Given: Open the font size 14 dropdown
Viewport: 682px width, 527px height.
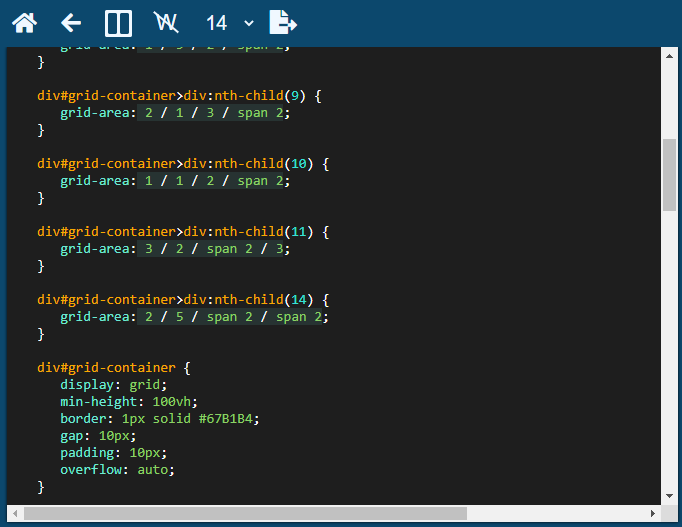Looking at the screenshot, I should (x=229, y=23).
